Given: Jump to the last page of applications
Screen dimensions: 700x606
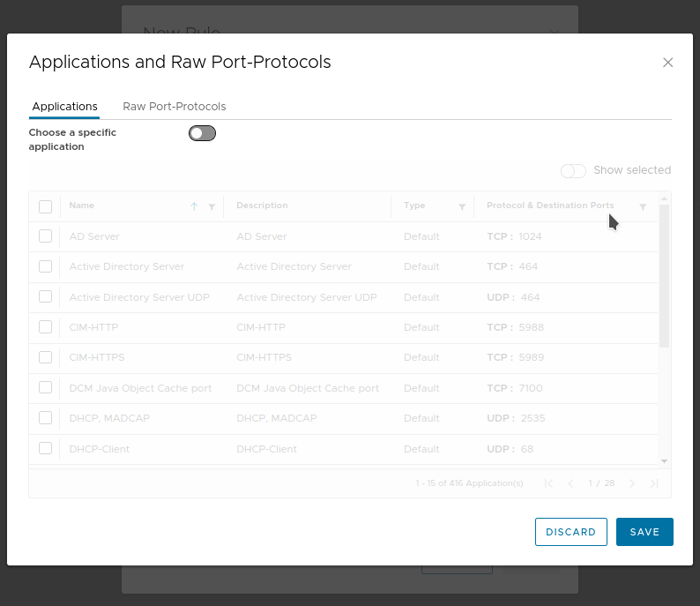Looking at the screenshot, I should pyautogui.click(x=654, y=483).
